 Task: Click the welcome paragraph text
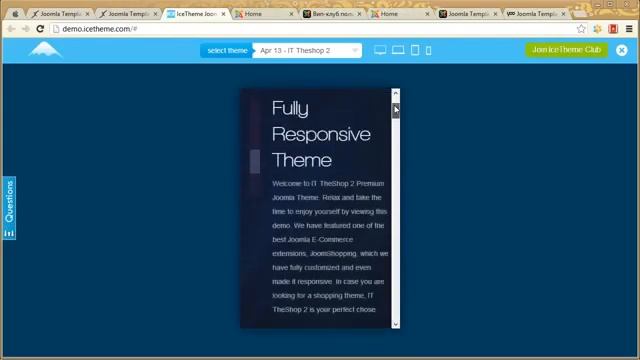(330, 247)
